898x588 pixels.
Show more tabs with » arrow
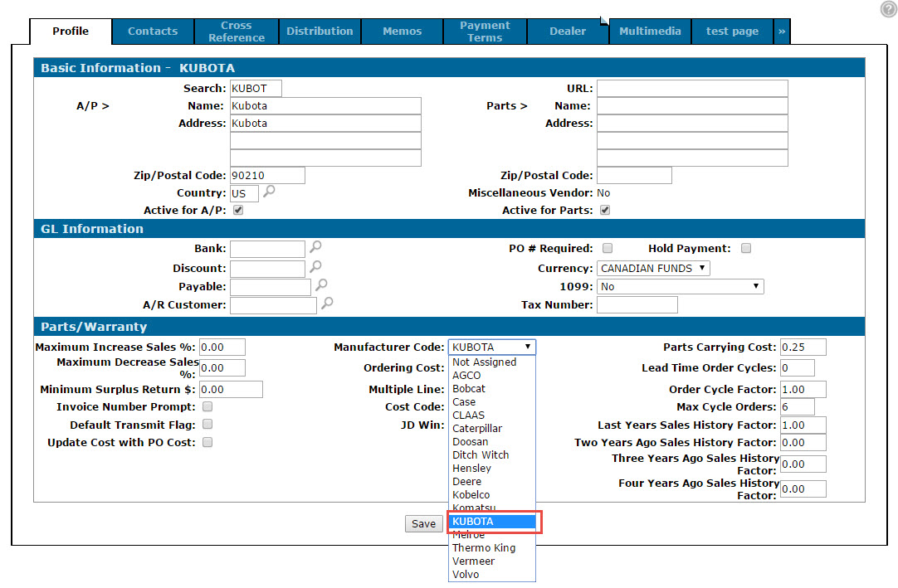click(782, 32)
